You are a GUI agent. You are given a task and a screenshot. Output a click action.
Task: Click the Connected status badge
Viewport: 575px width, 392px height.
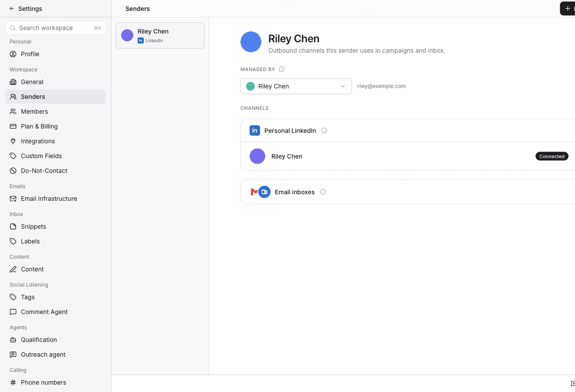click(x=552, y=156)
